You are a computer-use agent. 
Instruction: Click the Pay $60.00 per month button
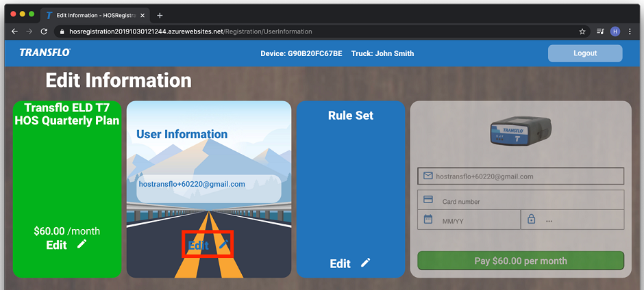point(521,261)
